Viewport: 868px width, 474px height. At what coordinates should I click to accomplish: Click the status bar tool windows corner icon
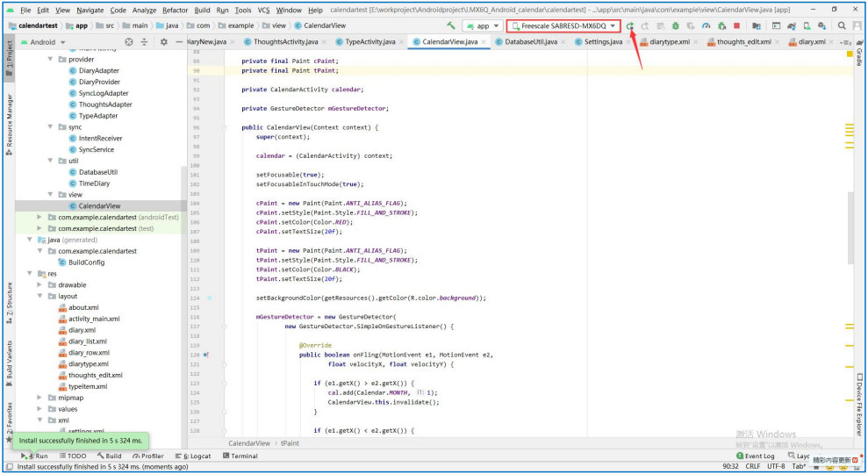(x=10, y=467)
